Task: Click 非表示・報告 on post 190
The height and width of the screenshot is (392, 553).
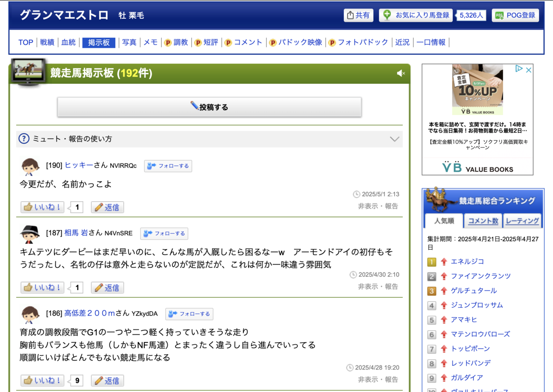Action: [378, 206]
